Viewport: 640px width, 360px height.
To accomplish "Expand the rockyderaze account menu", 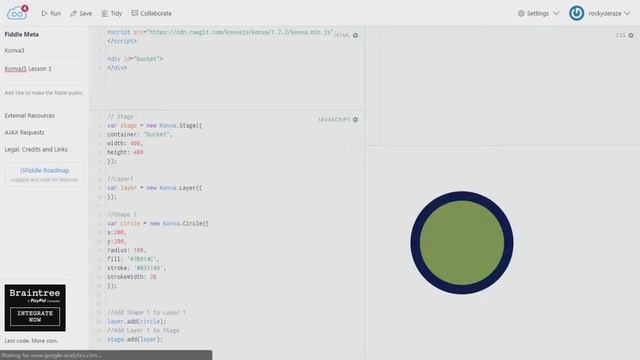I will (x=609, y=13).
